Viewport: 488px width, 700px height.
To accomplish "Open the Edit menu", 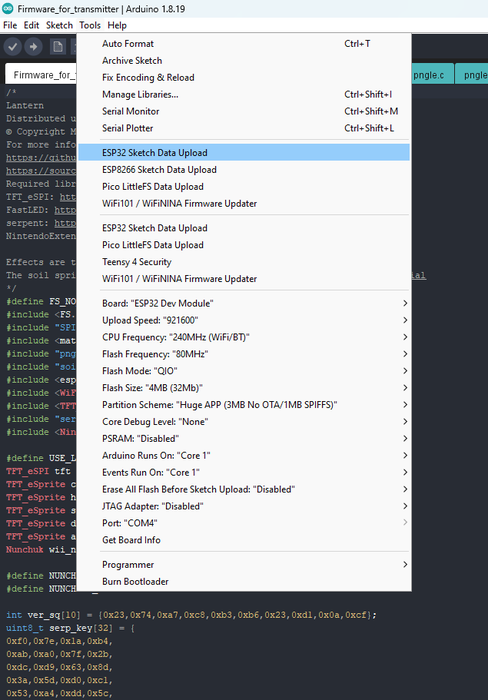I will (x=31, y=25).
